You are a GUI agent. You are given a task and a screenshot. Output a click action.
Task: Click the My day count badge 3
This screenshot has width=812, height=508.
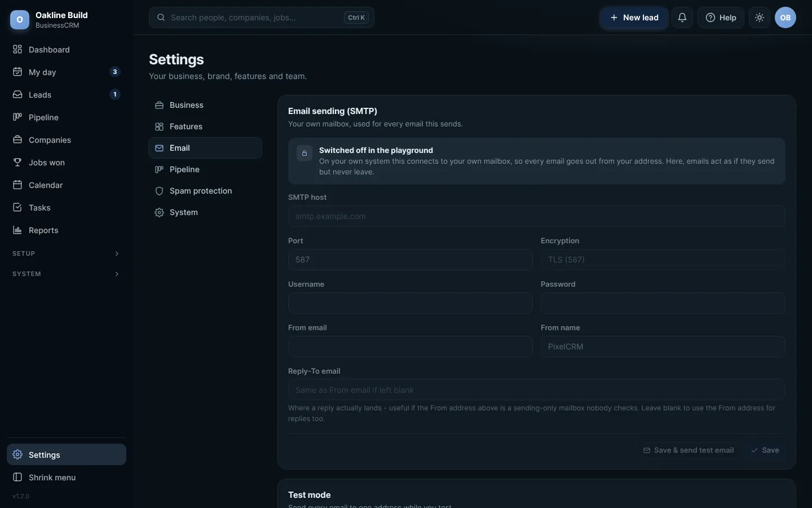point(115,72)
